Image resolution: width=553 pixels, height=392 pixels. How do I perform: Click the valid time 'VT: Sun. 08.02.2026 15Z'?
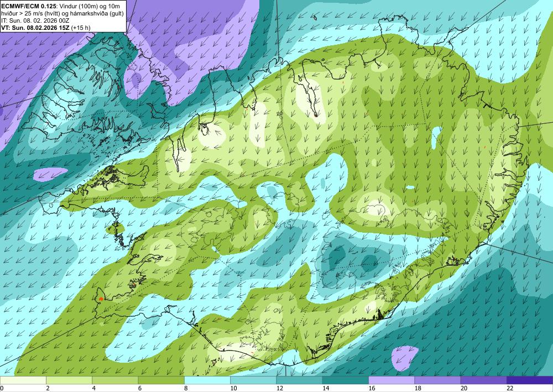(35, 28)
